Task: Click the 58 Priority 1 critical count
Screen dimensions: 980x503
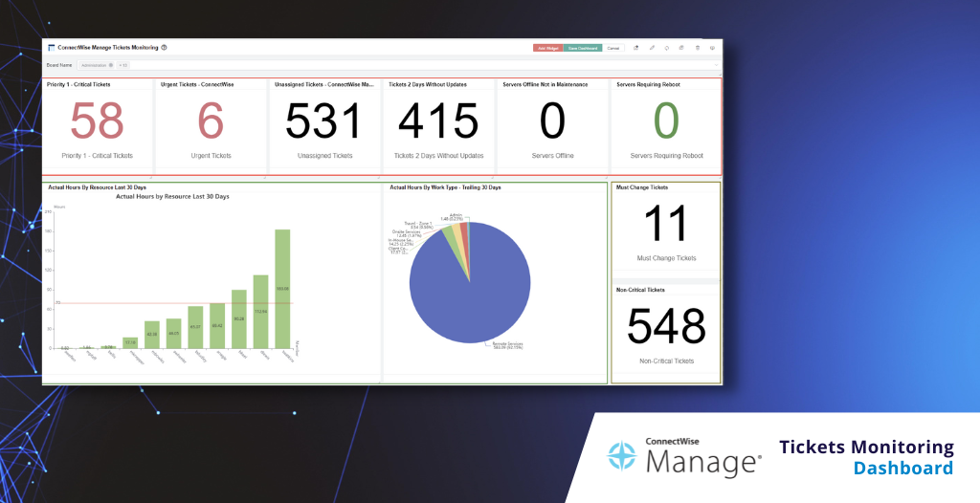Action: point(97,121)
